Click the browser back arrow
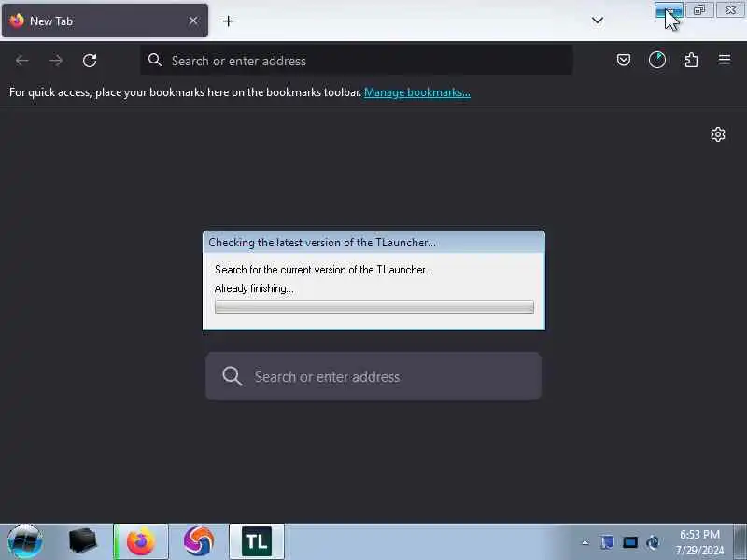Screen dimensions: 747x560 point(21,61)
